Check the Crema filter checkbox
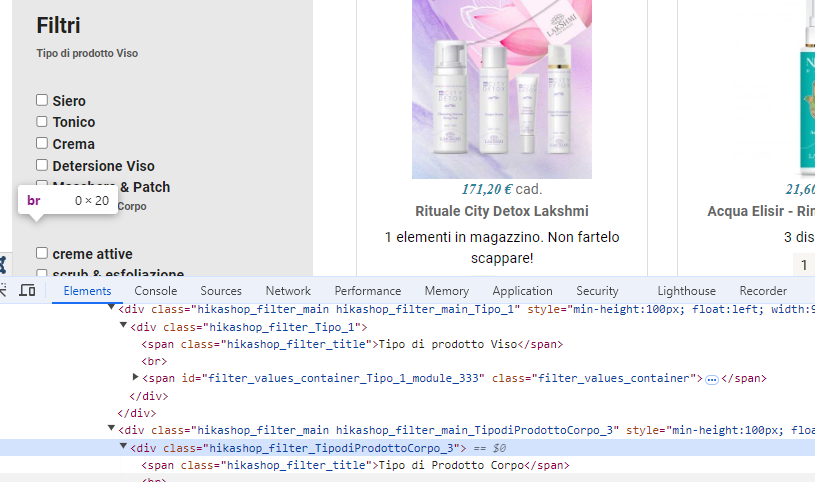The height and width of the screenshot is (482, 815). pos(42,143)
